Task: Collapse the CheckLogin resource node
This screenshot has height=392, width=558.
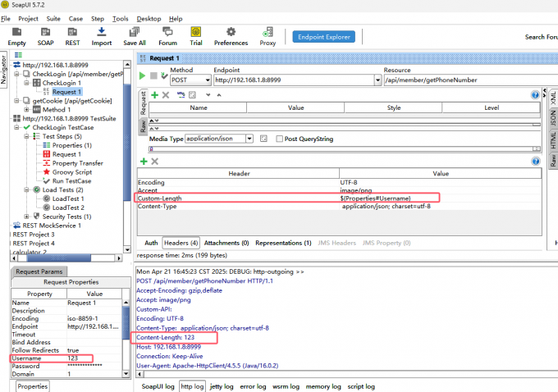Action: tap(16, 74)
